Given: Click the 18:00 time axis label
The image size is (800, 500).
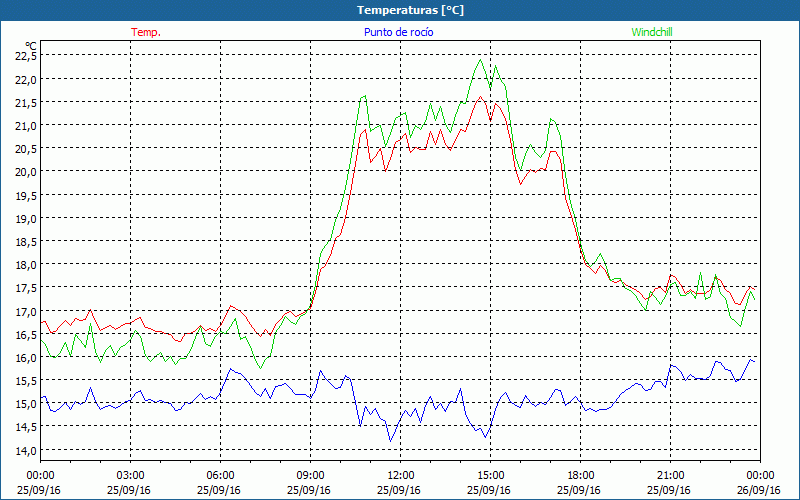Looking at the screenshot, I should tap(581, 476).
